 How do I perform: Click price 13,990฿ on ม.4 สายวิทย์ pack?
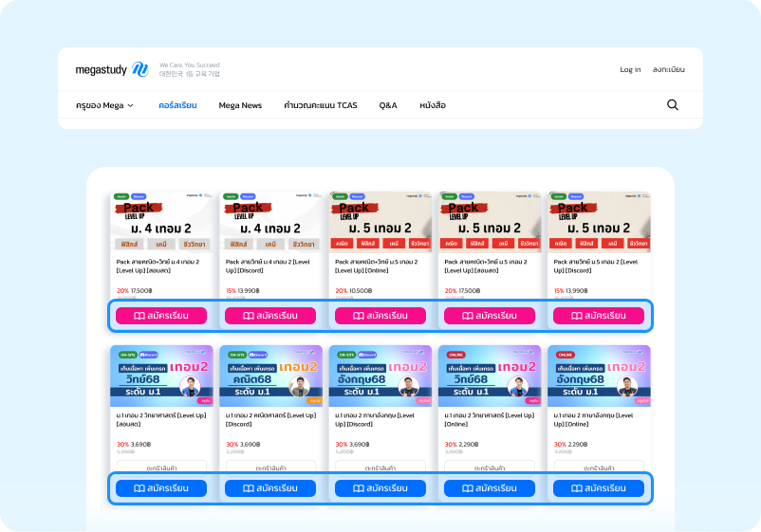(x=250, y=290)
